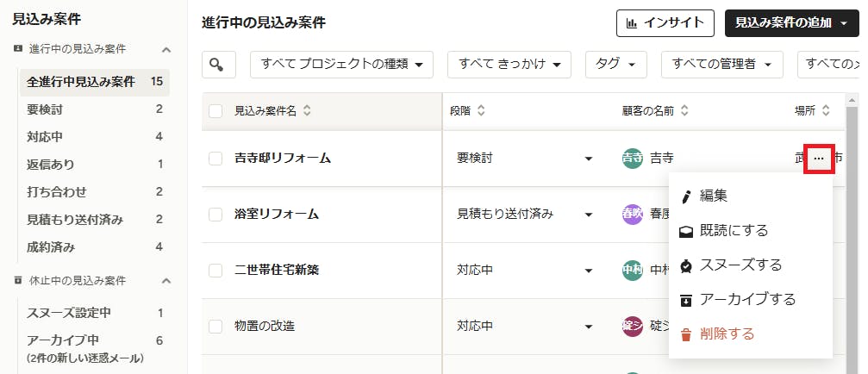Click the pencil edit icon in menu
This screenshot has height=374, width=868.
point(686,196)
